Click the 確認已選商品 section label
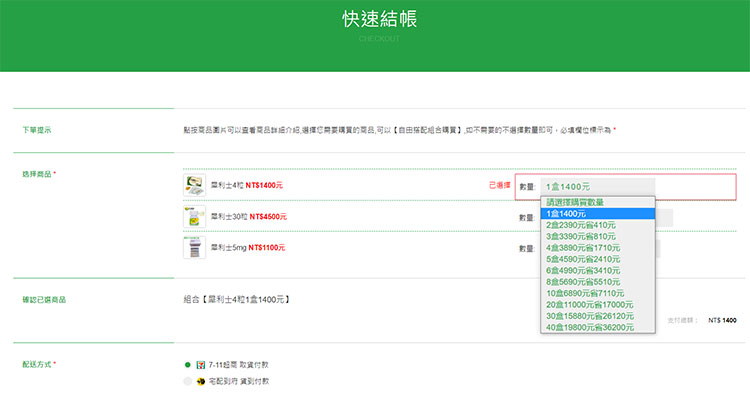This screenshot has height=403, width=750. [44, 300]
